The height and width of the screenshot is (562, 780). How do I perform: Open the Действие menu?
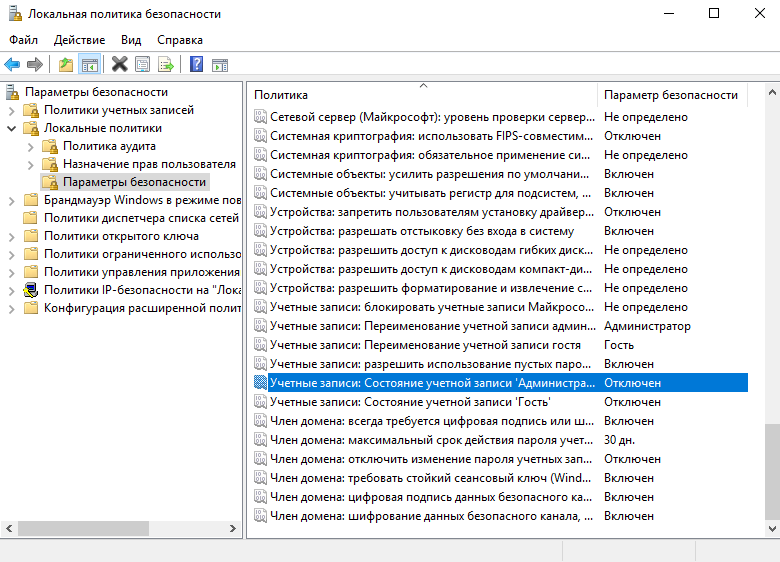click(79, 40)
